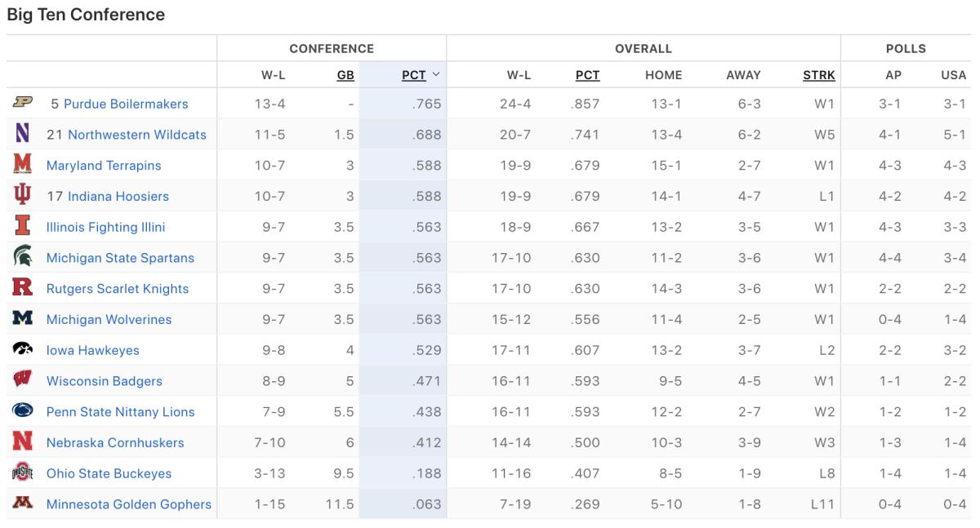This screenshot has height=528, width=980.
Task: Click the Indiana Hoosiers logo icon
Action: [x=22, y=196]
